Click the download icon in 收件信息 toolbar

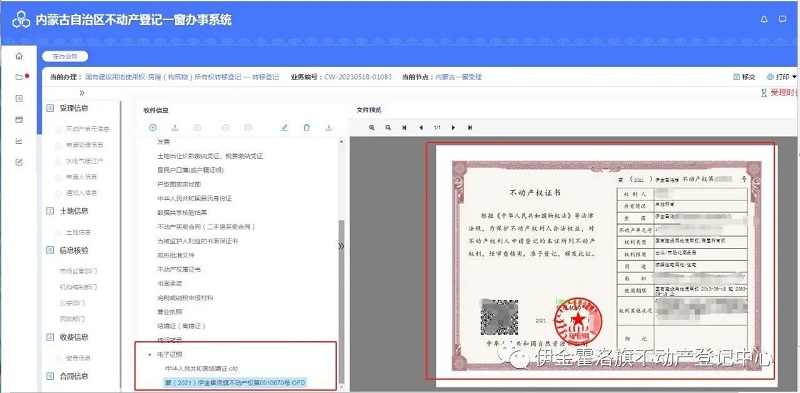click(x=329, y=128)
